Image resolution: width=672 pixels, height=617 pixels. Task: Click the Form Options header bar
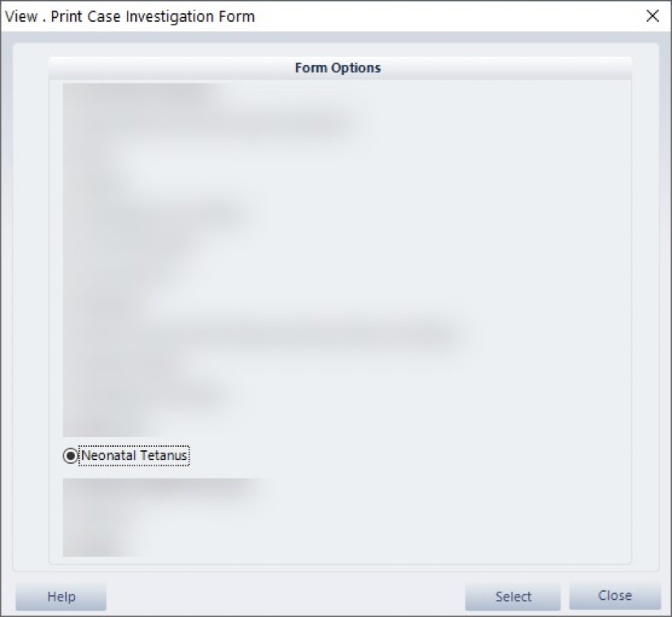(340, 68)
